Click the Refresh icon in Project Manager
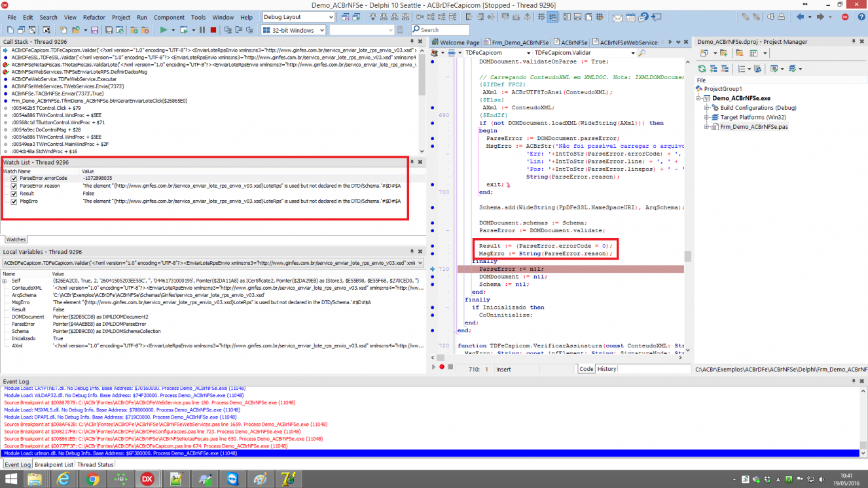Image resolution: width=868 pixels, height=488 pixels. 702,69
